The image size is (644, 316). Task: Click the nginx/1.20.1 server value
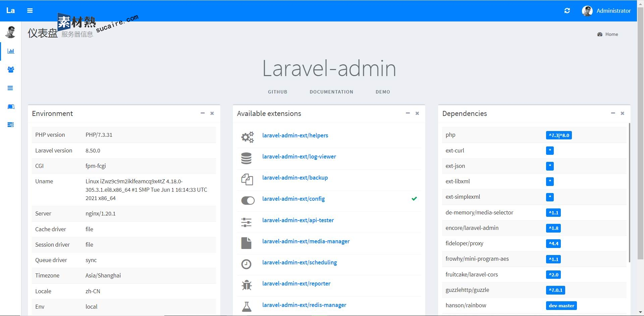coord(101,213)
